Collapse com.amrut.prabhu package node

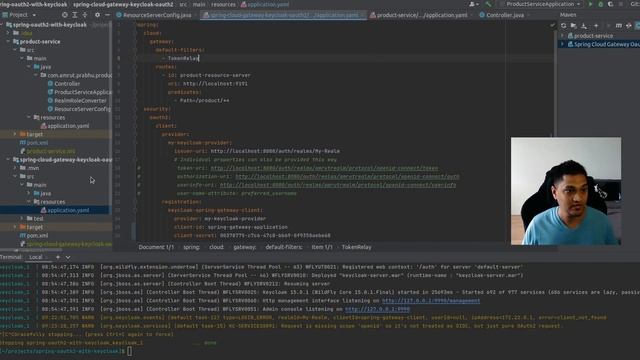pos(36,75)
